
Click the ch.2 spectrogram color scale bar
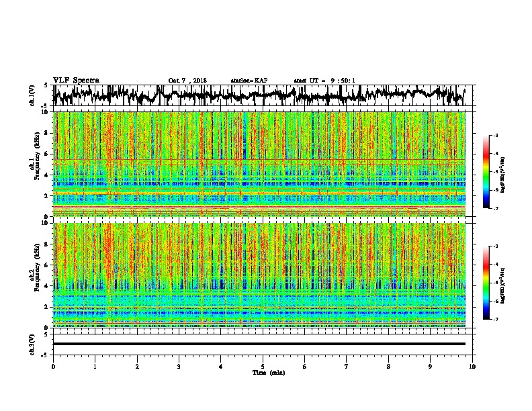(486, 283)
